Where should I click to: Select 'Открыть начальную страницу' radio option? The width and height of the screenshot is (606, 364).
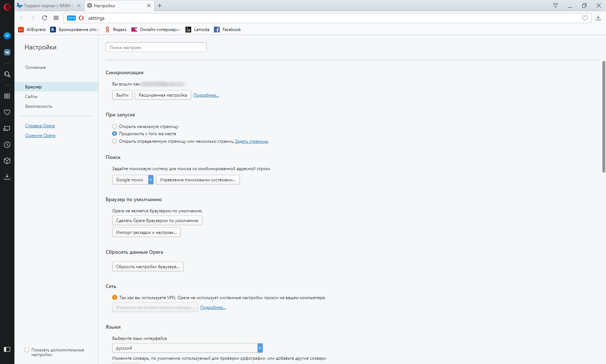pos(114,126)
